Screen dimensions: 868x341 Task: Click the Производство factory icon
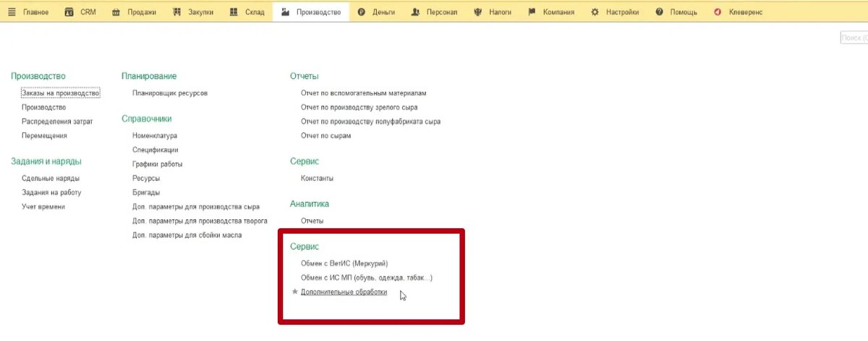point(285,12)
